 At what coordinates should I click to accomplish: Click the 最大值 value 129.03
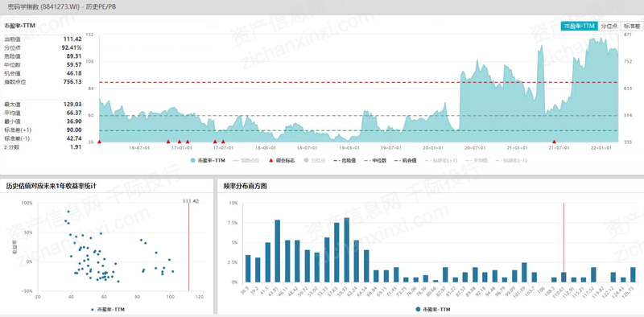(x=72, y=105)
